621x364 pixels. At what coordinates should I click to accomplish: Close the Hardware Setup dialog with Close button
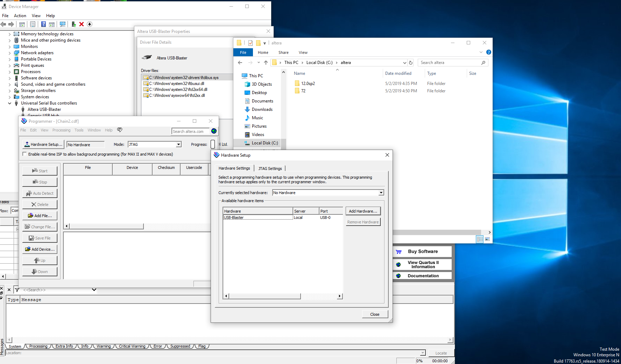(x=375, y=314)
